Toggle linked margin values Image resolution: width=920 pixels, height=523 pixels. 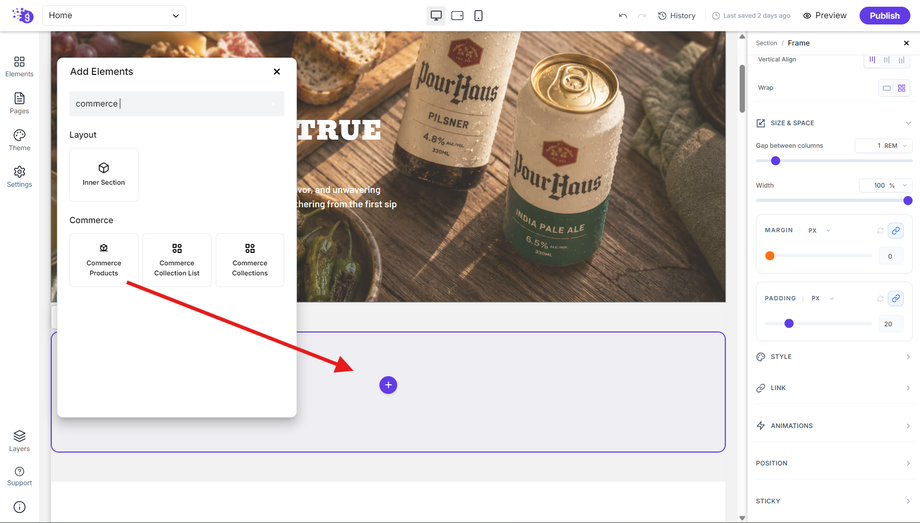coord(895,231)
